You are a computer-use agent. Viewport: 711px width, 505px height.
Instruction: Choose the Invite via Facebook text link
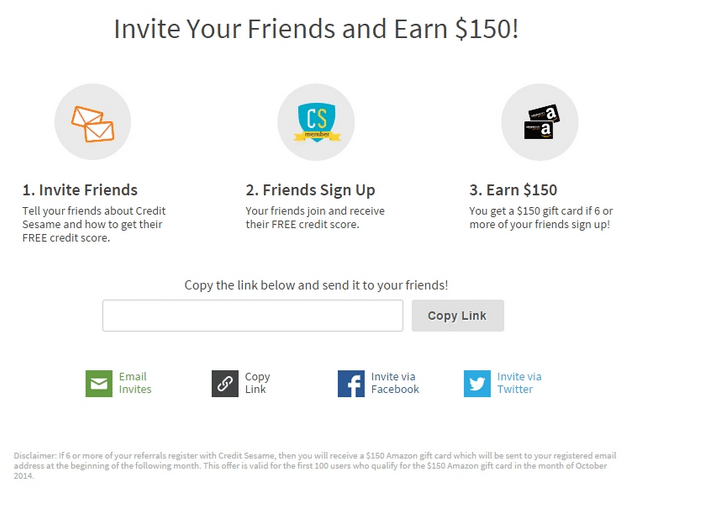(395, 383)
